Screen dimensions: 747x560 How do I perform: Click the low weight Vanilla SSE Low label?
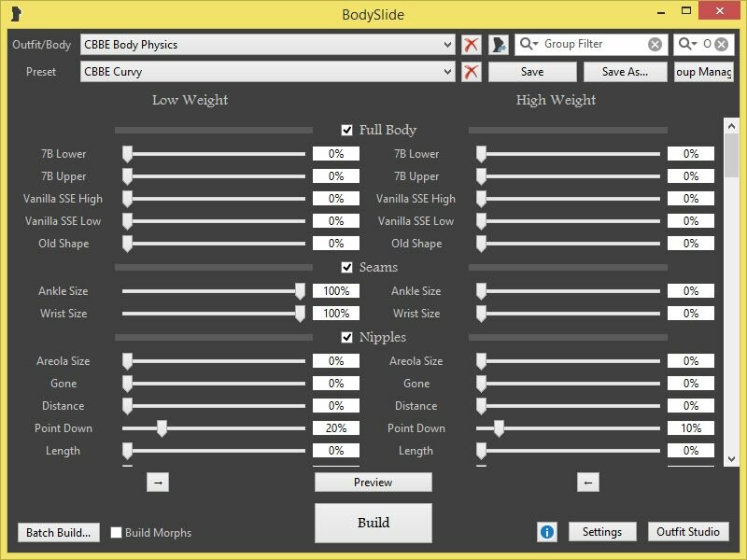63,221
